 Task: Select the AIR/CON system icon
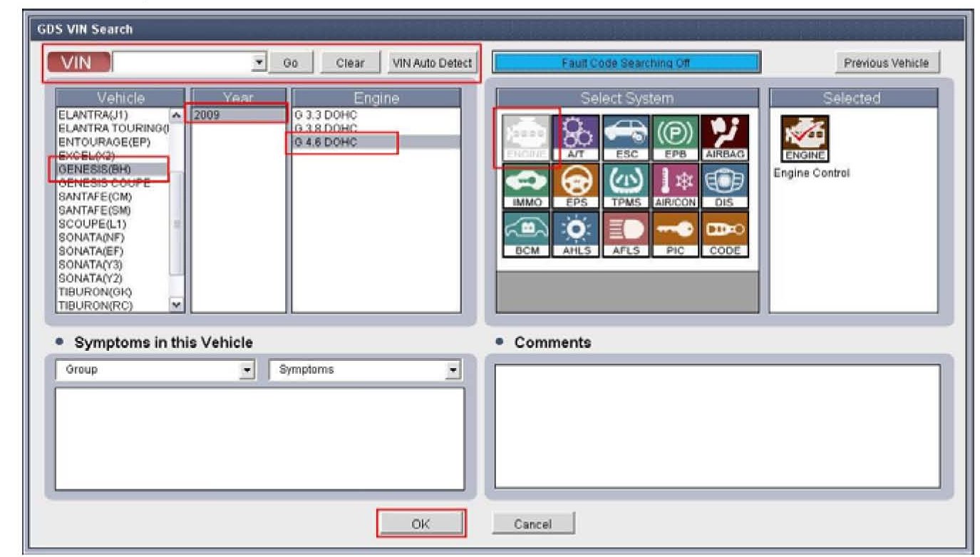pyautogui.click(x=675, y=185)
